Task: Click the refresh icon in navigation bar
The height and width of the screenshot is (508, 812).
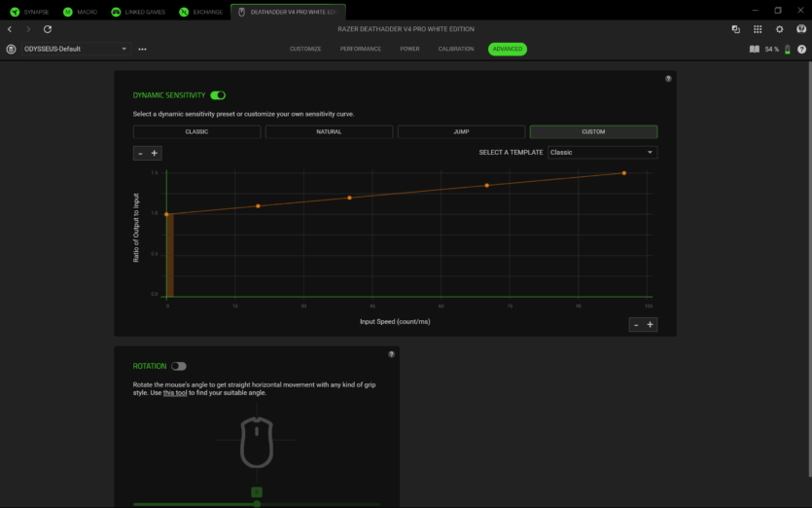Action: tap(48, 29)
